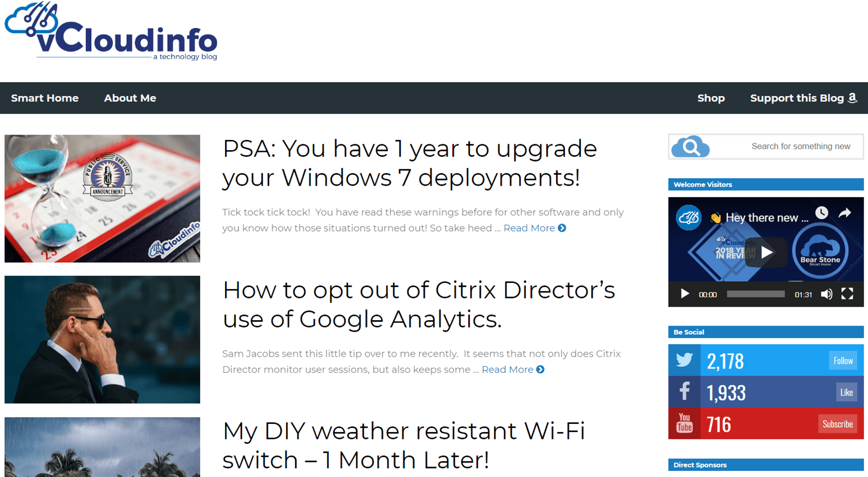This screenshot has height=477, width=868.
Task: Click the Be Social widget heading
Action: point(766,332)
